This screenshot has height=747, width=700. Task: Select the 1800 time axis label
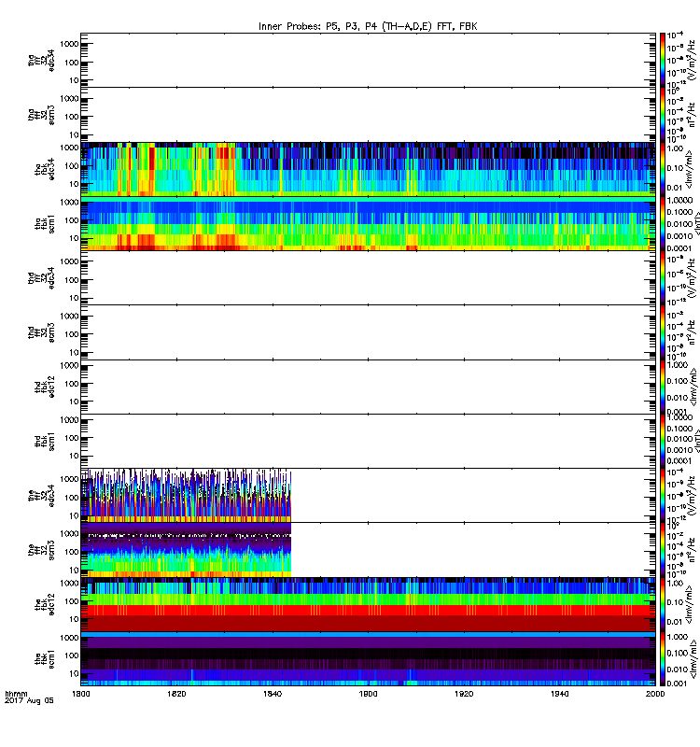80,694
